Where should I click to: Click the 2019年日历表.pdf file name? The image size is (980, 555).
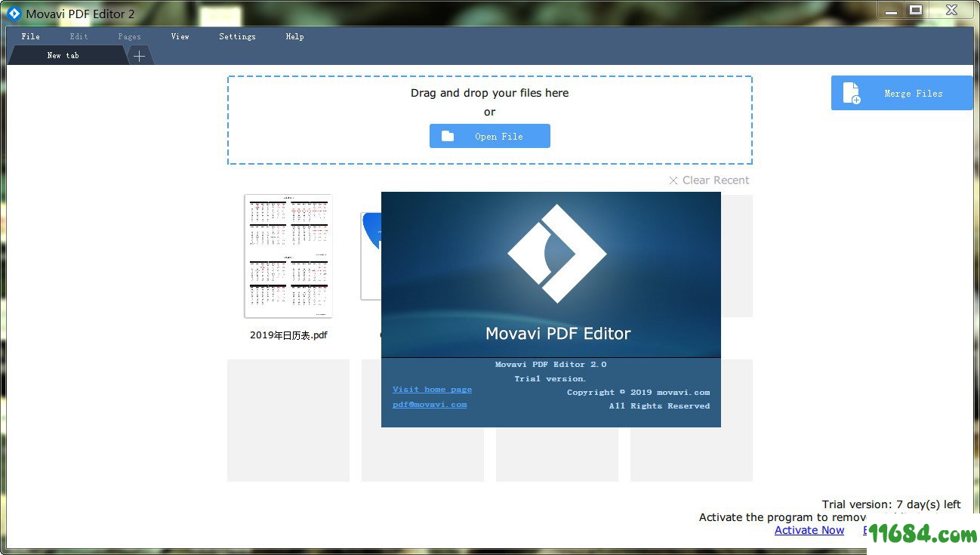[x=288, y=335]
